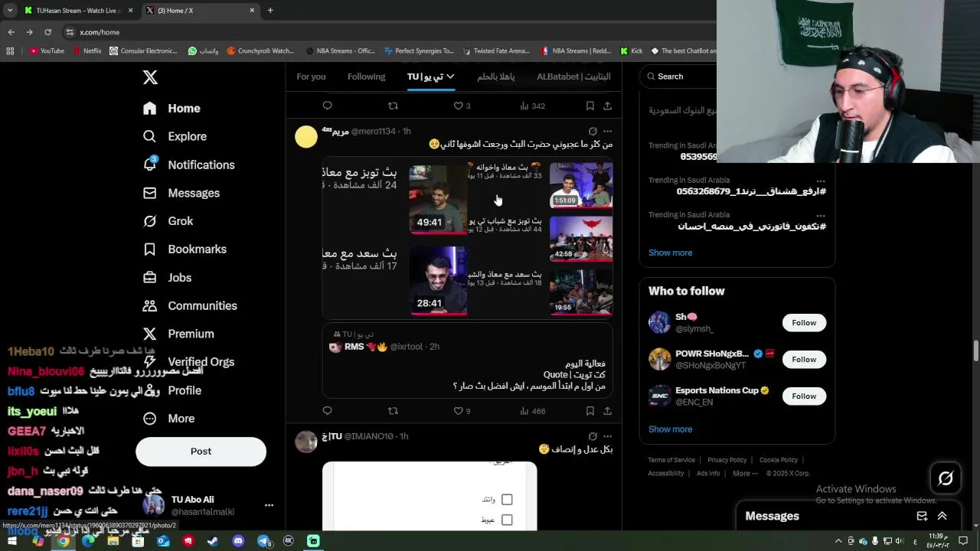Open Premium page

[178, 334]
